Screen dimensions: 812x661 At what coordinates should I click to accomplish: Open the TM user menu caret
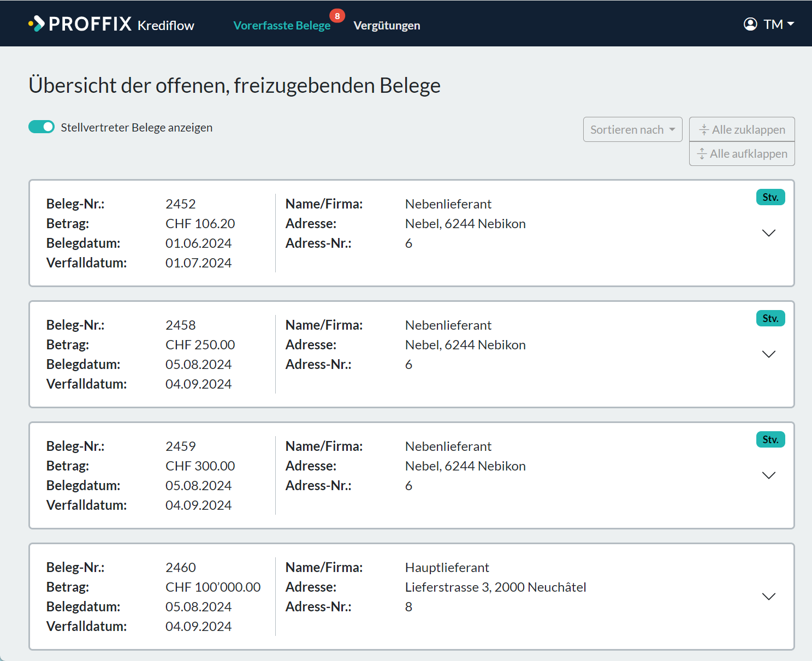coord(791,24)
